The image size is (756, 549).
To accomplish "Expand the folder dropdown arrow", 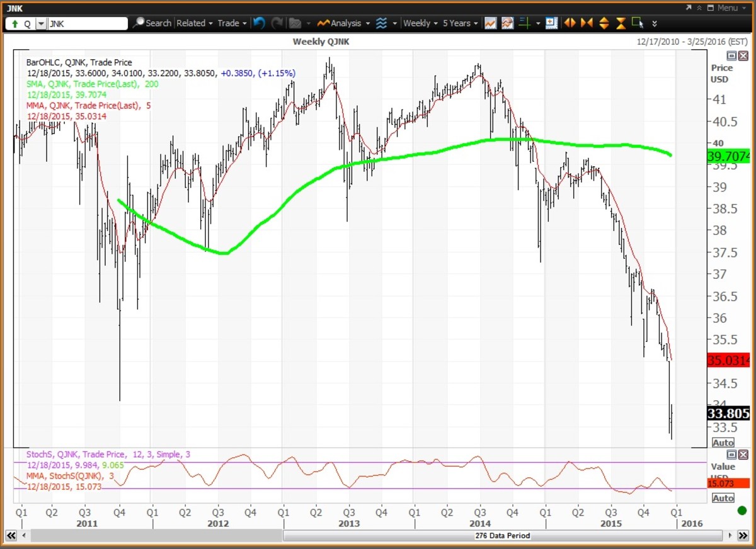I will (x=307, y=23).
